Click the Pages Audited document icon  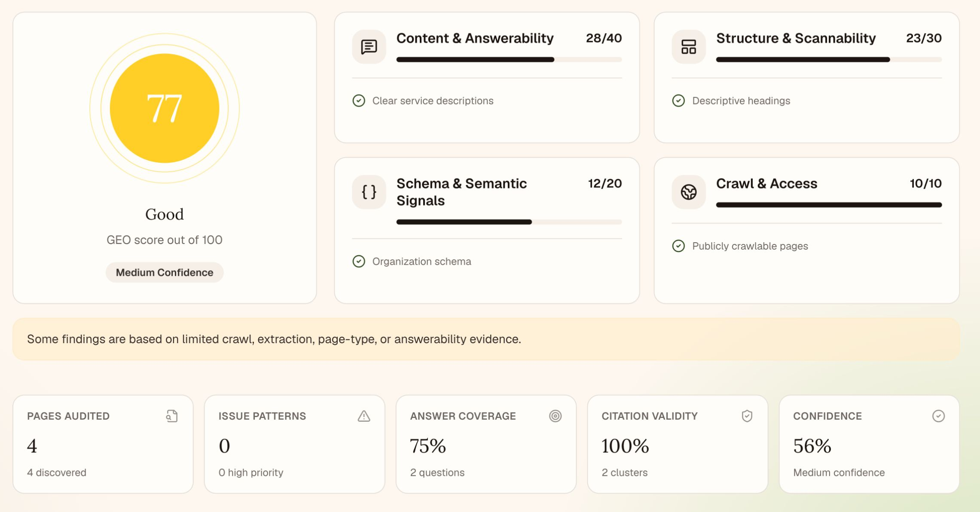[172, 416]
